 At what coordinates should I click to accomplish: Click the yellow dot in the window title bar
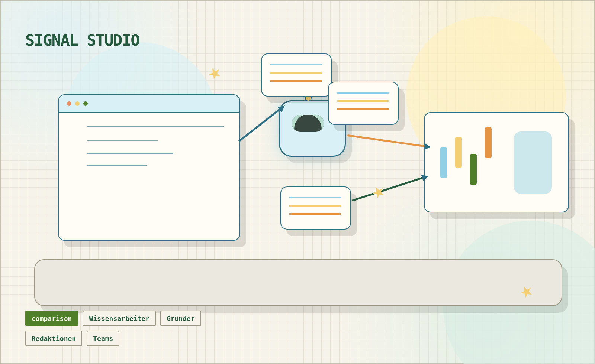click(x=77, y=104)
